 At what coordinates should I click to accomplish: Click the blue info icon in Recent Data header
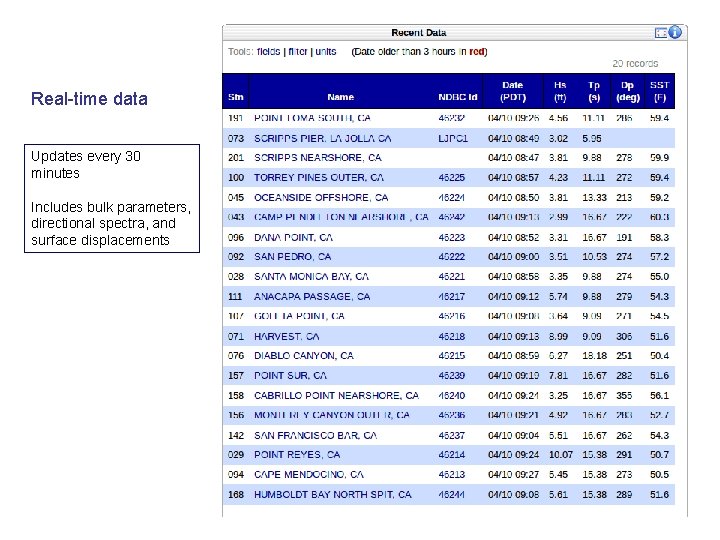pos(675,32)
